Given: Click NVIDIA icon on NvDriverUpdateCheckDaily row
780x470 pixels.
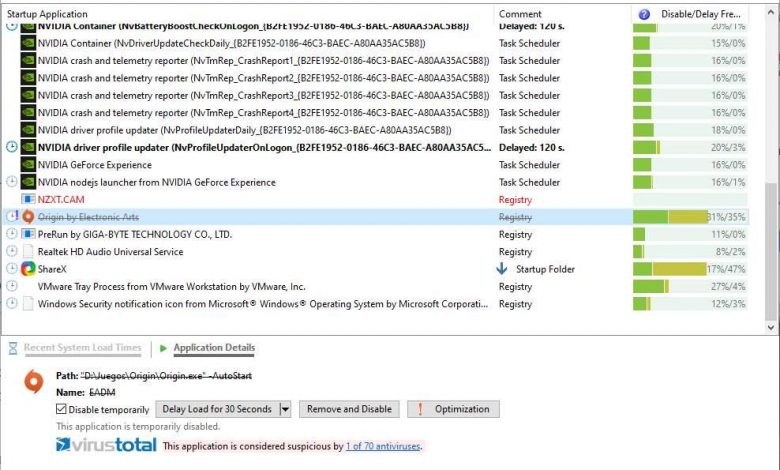Looking at the screenshot, I should point(28,43).
